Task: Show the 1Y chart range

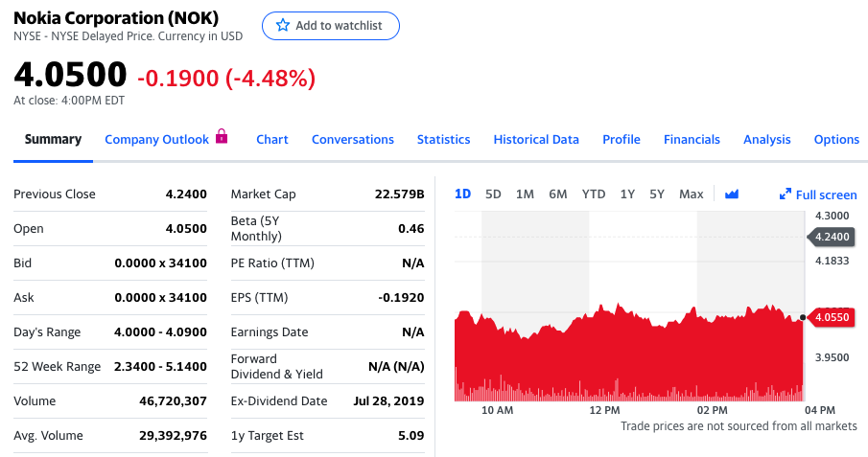Action: tap(627, 194)
